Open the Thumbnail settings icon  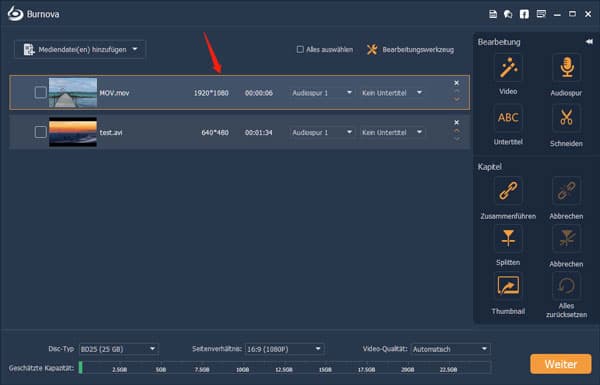508,286
